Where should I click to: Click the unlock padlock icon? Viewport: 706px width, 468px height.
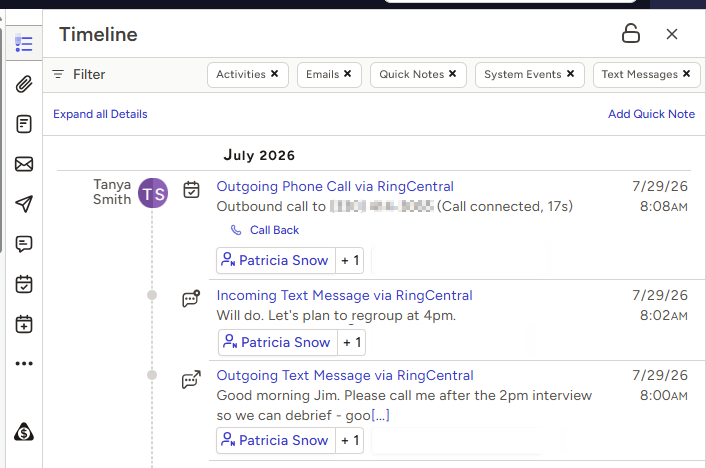[x=631, y=33]
